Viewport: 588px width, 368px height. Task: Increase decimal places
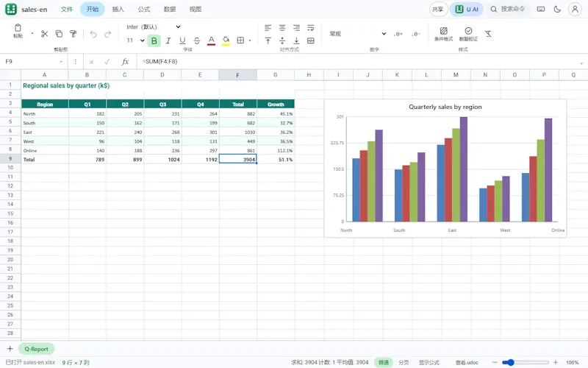coord(398,34)
